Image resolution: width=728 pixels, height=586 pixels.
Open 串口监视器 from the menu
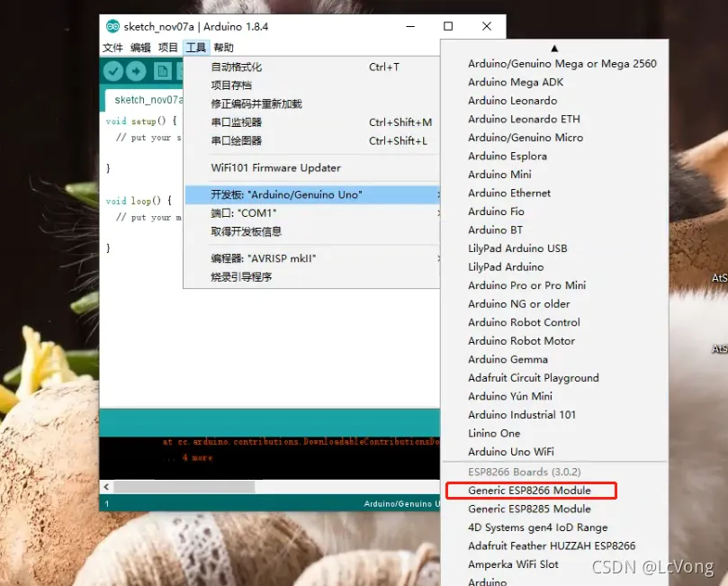pos(311,122)
